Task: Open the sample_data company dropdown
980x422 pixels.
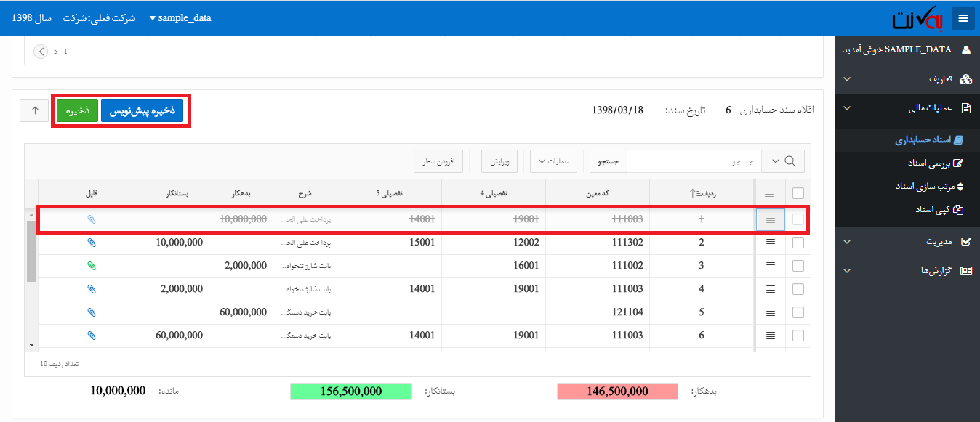Action: [180, 18]
